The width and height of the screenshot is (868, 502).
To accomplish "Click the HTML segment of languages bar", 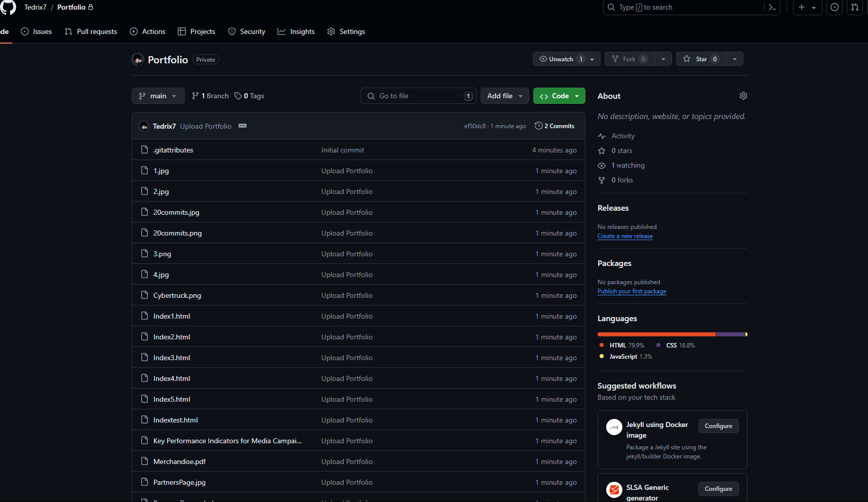I will pos(656,334).
